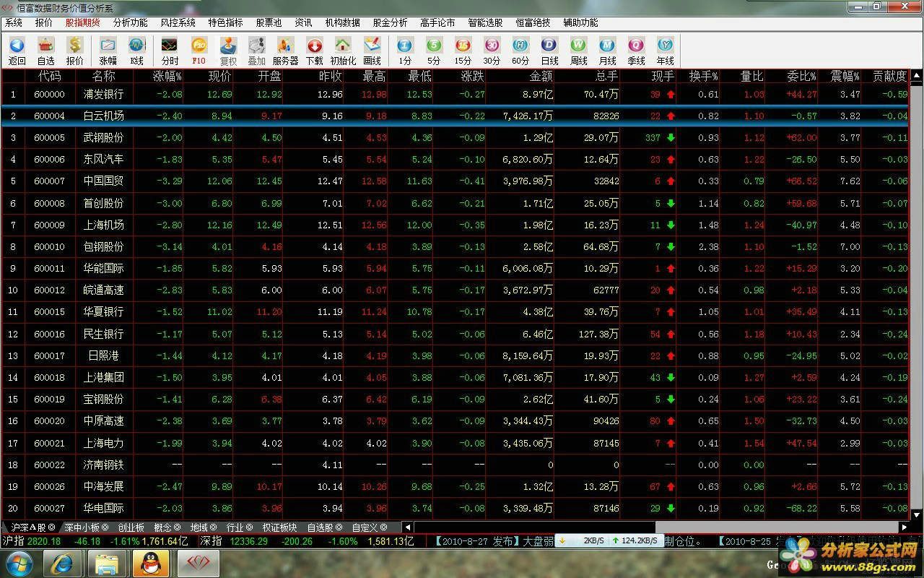
Task: Open the 高手论市 menu
Action: (438, 23)
